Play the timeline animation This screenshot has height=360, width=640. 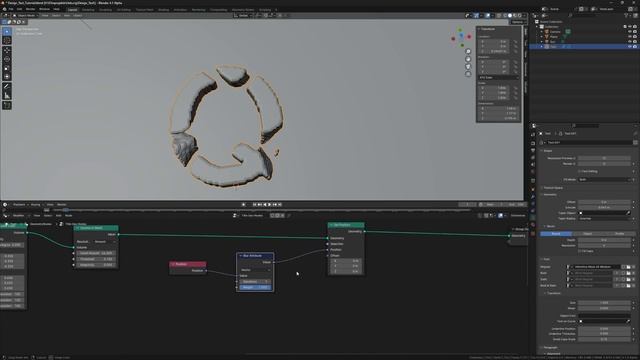[x=270, y=204]
